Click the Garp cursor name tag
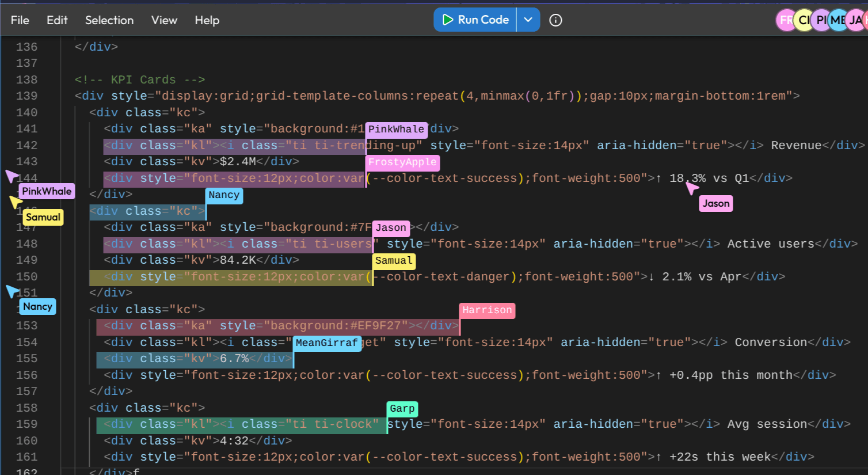This screenshot has width=868, height=475. pos(402,409)
